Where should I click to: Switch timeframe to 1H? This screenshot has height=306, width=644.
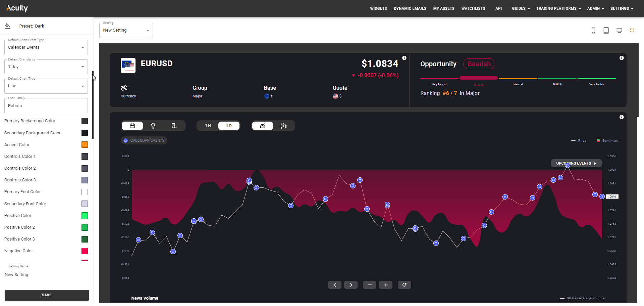click(208, 126)
